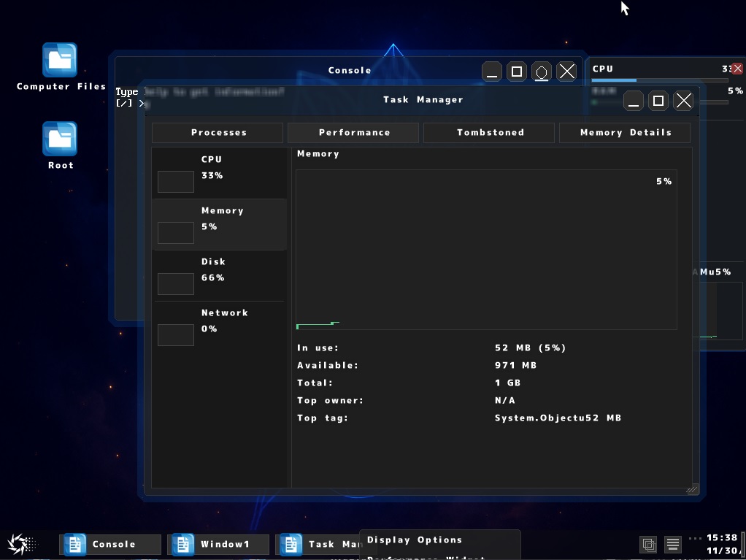The width and height of the screenshot is (746, 560).
Task: Open the Memory Details tab
Action: pyautogui.click(x=624, y=132)
